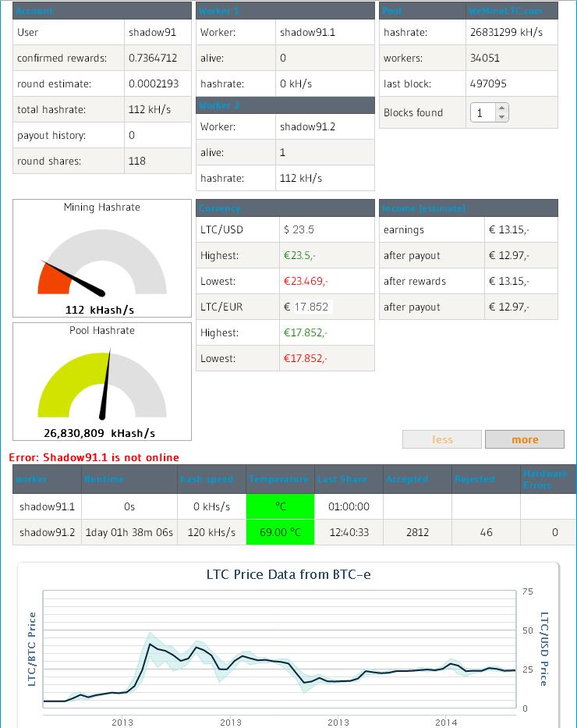Click the Accepted column header
Viewport: 577px width, 728px height.
click(x=407, y=479)
